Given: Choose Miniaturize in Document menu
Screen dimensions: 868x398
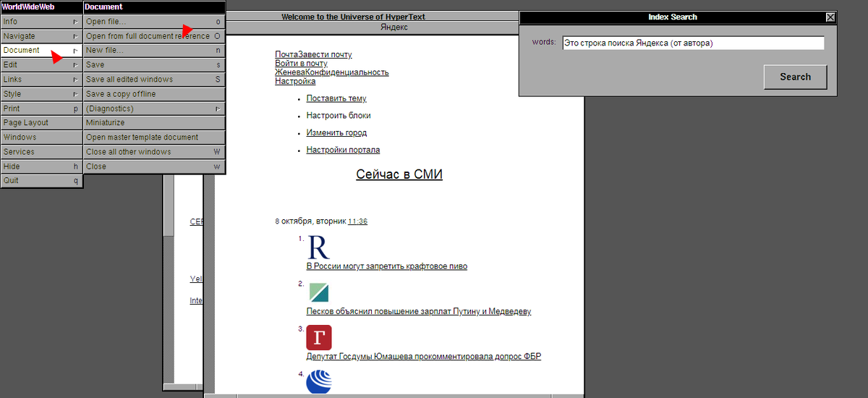Looking at the screenshot, I should pyautogui.click(x=154, y=123).
